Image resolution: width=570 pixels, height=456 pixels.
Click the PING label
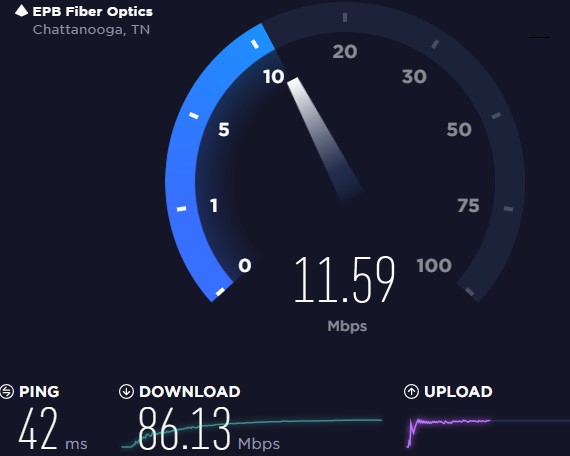pyautogui.click(x=39, y=392)
